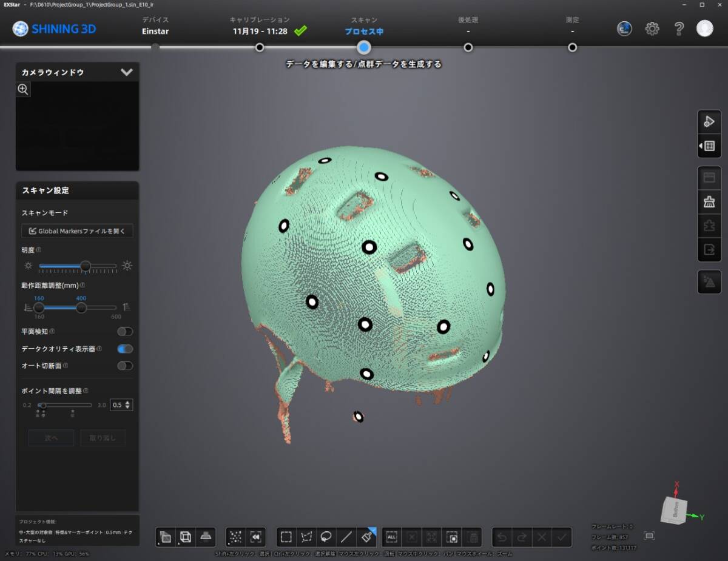
Task: Click the 明度 brightness slider handle
Action: (86, 266)
